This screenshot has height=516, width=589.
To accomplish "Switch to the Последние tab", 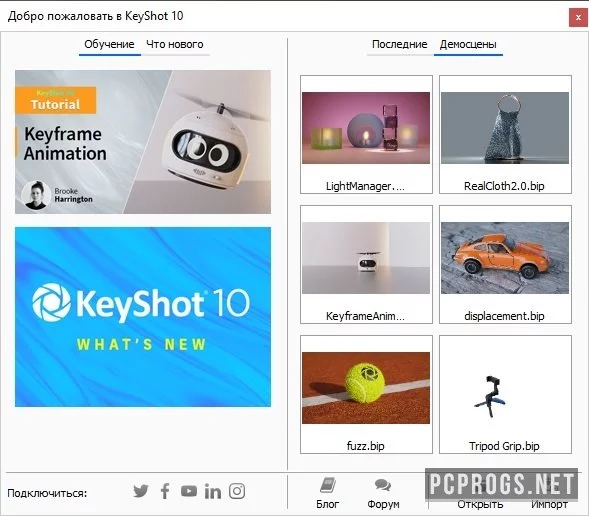I will (400, 44).
